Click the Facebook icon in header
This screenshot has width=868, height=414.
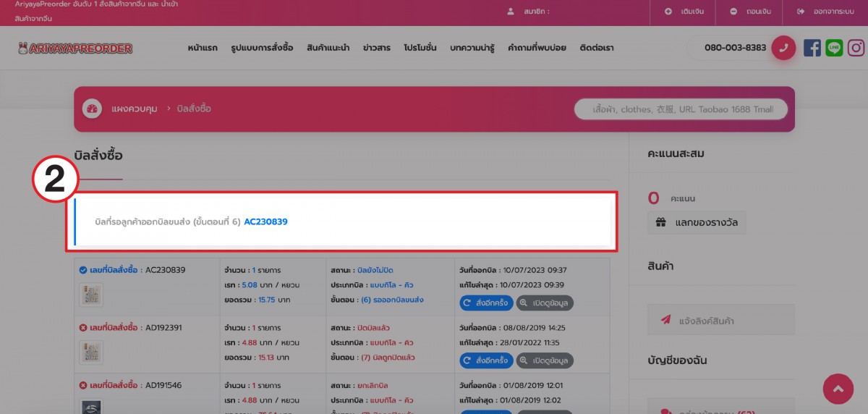pos(812,48)
